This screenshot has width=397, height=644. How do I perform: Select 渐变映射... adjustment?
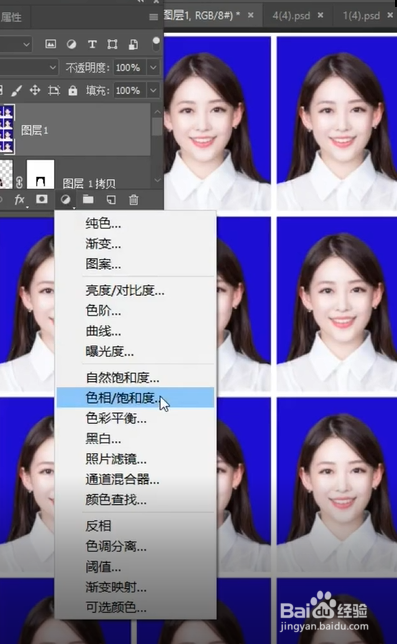(x=135, y=587)
